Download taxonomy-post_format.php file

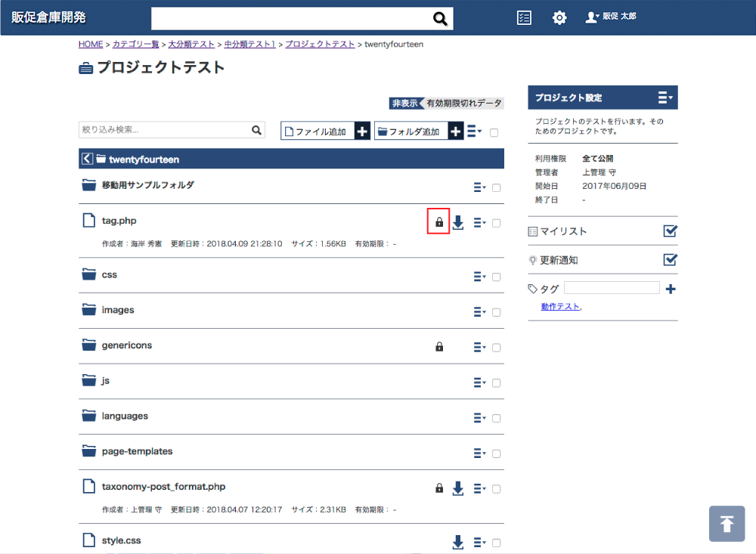click(x=458, y=488)
